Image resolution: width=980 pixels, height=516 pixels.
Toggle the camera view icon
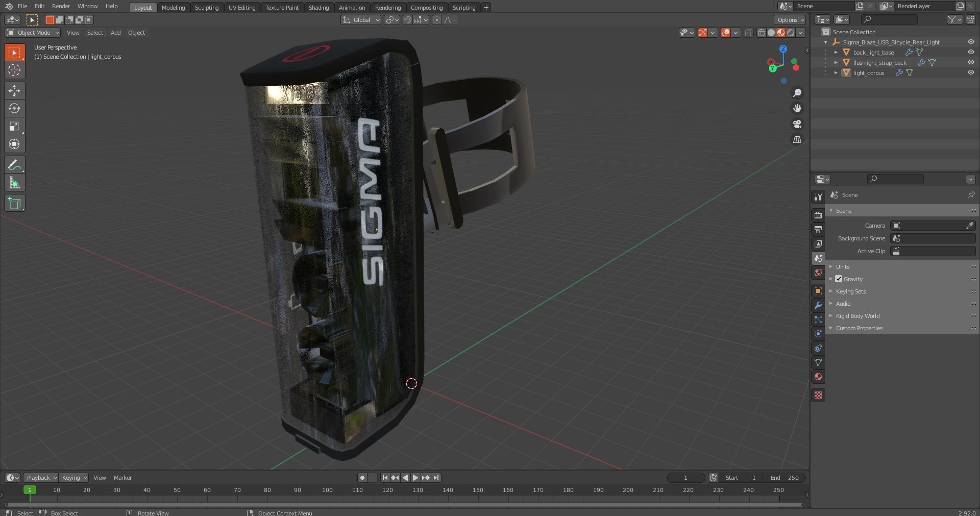coord(797,124)
